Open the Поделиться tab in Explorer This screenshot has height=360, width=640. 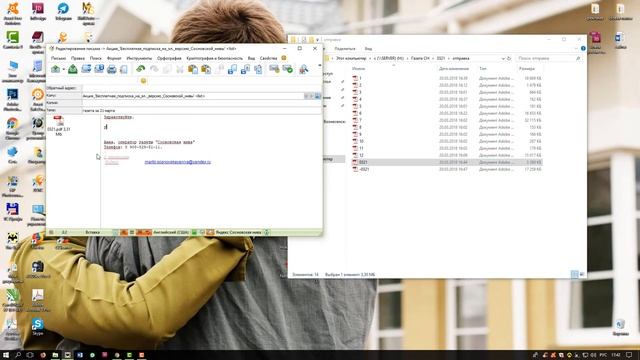[x=345, y=49]
